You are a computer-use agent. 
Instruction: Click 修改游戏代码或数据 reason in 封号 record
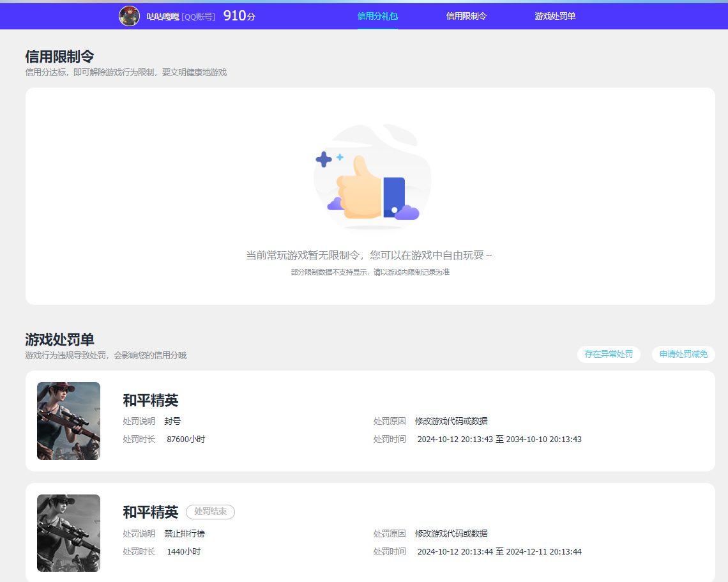pyautogui.click(x=451, y=421)
